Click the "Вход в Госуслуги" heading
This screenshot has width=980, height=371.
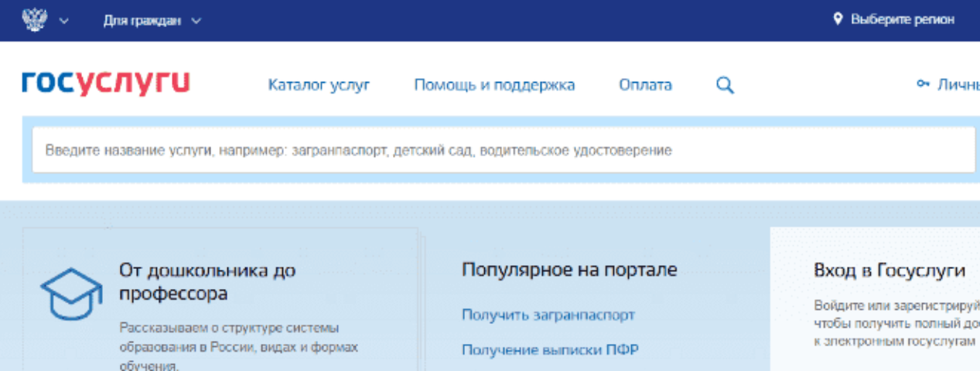coord(890,271)
